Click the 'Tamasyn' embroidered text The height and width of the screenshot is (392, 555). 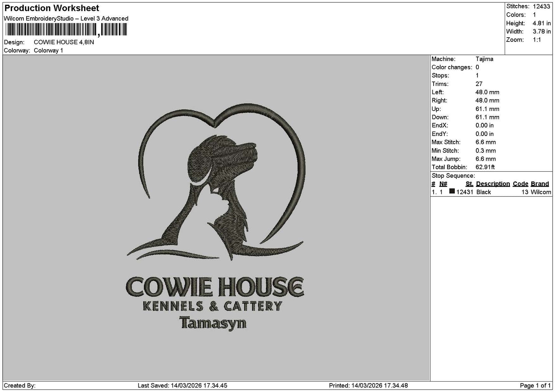(x=213, y=323)
